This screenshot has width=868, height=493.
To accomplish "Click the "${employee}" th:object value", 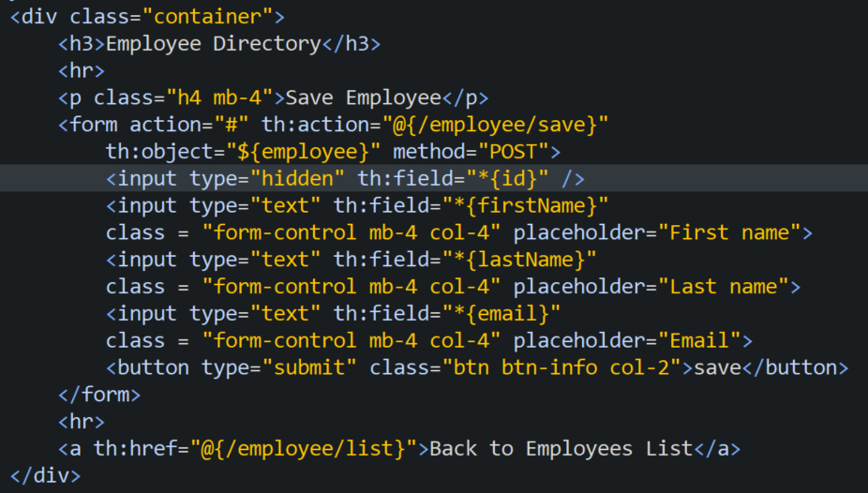I will [x=304, y=152].
